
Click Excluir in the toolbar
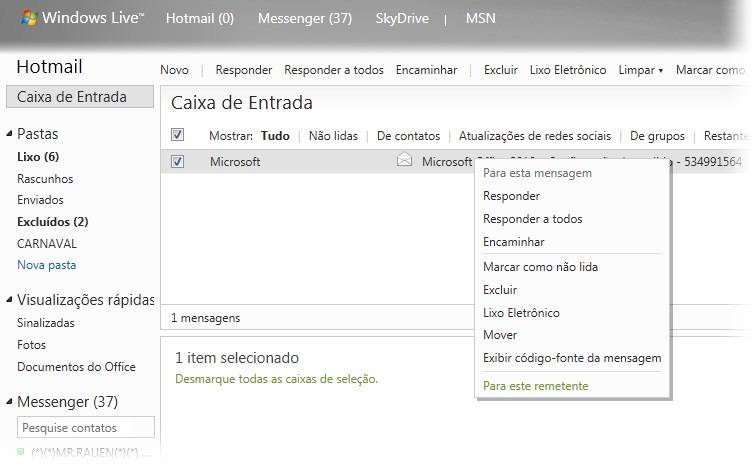(x=501, y=70)
